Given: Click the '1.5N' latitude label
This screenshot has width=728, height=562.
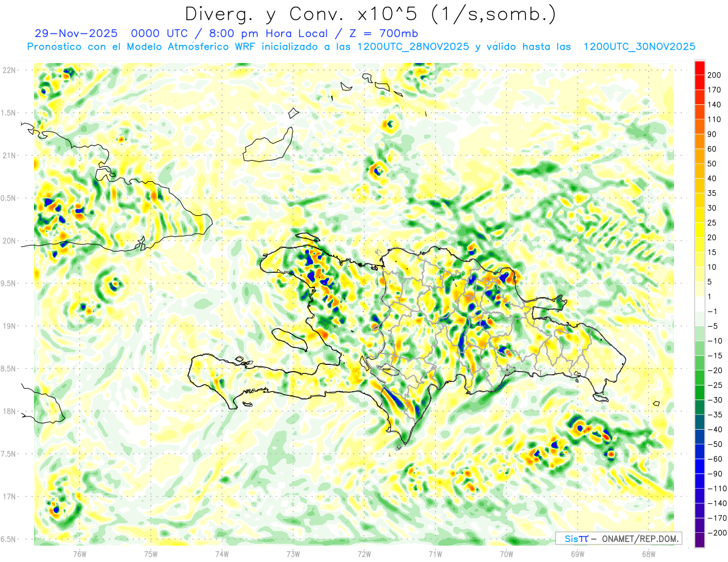Looking at the screenshot, I should click(9, 113).
